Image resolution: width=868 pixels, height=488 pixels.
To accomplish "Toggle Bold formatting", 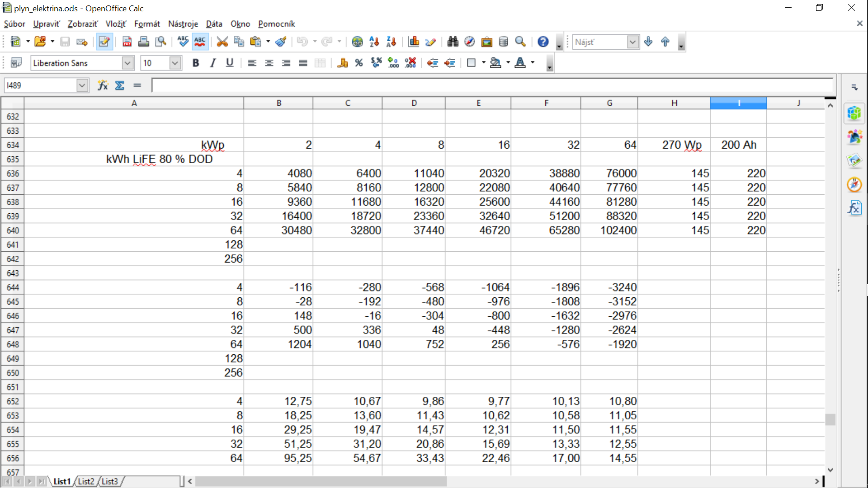I will [196, 63].
